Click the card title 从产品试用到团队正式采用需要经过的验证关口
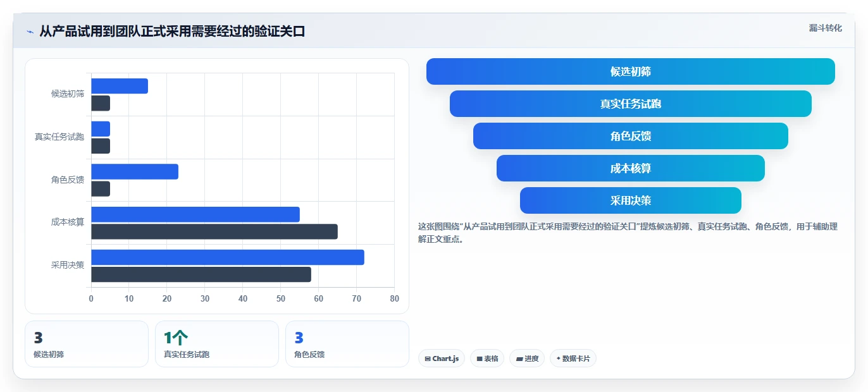The height and width of the screenshot is (392, 868). 172,31
